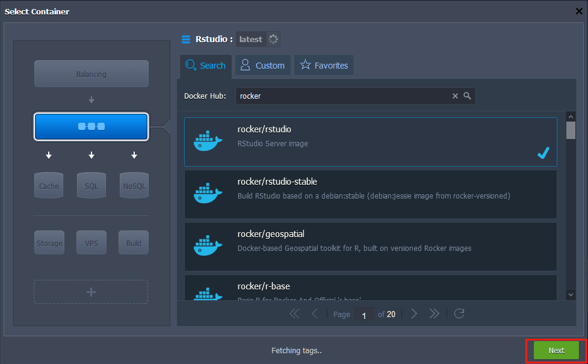The image size is (588, 364).
Task: Clear the Docker Hub search text
Action: coord(455,96)
